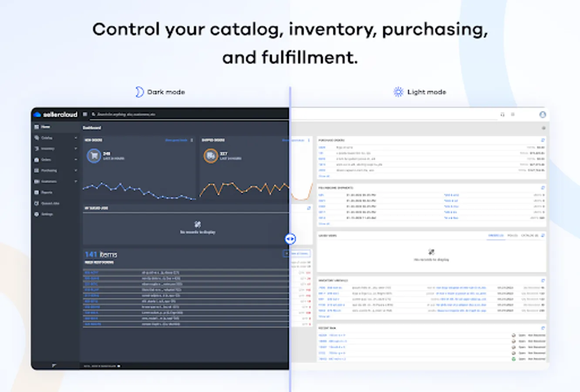Click the view all items button

[297, 253]
